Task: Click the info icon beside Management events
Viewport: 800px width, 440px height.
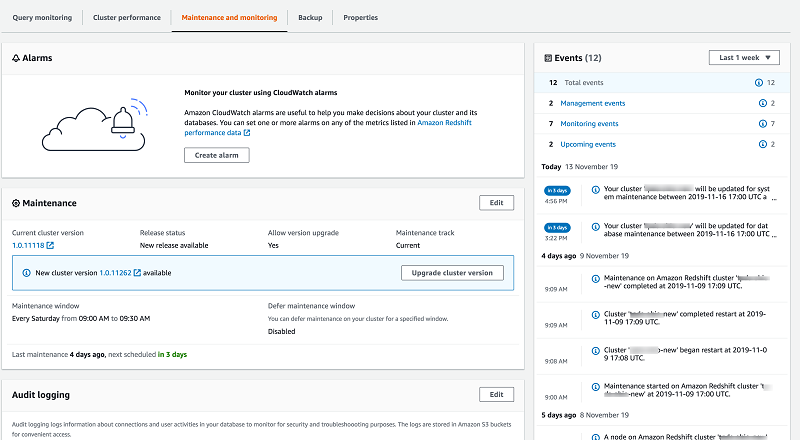Action: pyautogui.click(x=759, y=103)
